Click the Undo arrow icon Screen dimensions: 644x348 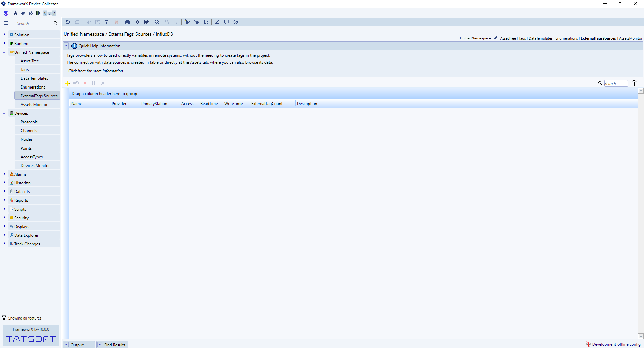[68, 22]
